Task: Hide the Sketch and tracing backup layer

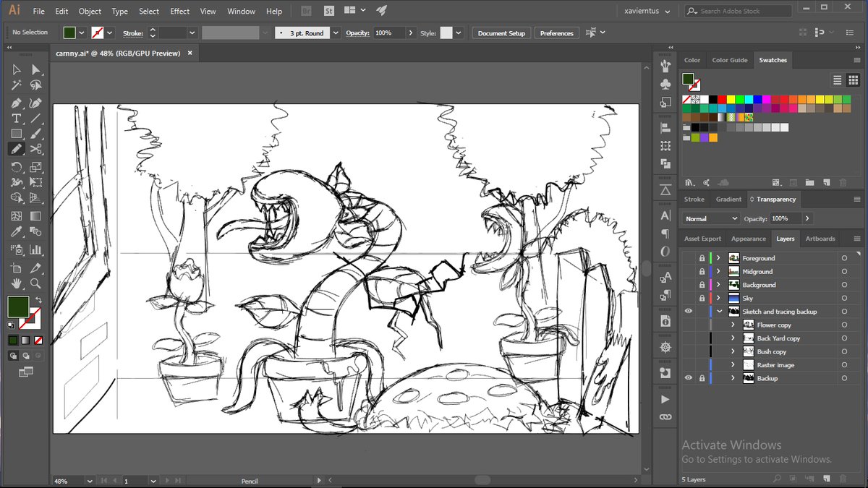Action: (688, 312)
